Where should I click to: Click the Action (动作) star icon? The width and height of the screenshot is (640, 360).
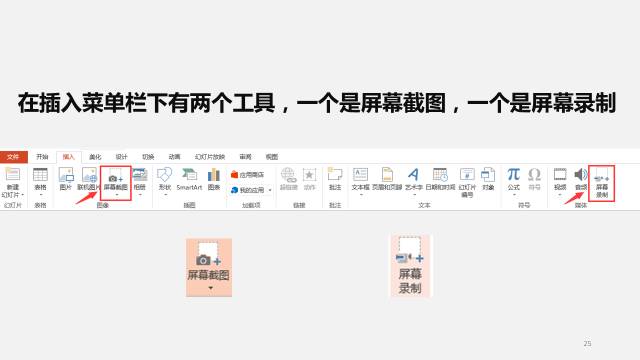click(309, 175)
